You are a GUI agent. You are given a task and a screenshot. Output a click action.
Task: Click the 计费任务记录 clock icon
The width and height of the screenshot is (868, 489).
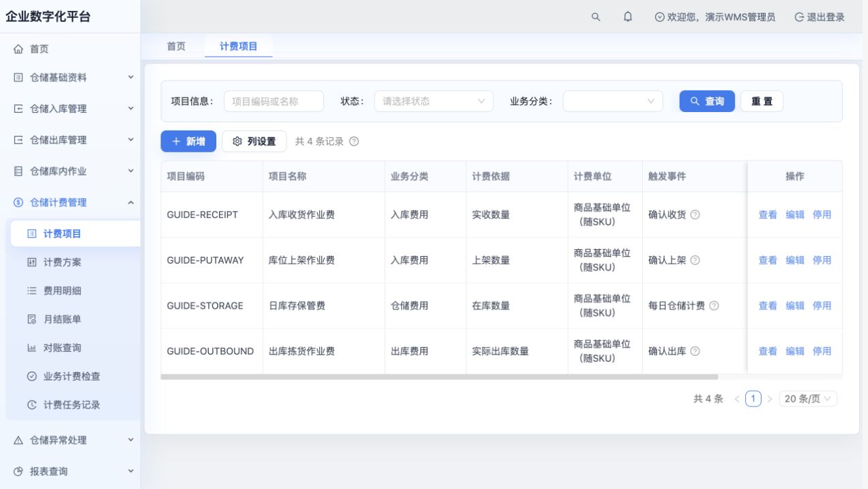click(x=31, y=405)
